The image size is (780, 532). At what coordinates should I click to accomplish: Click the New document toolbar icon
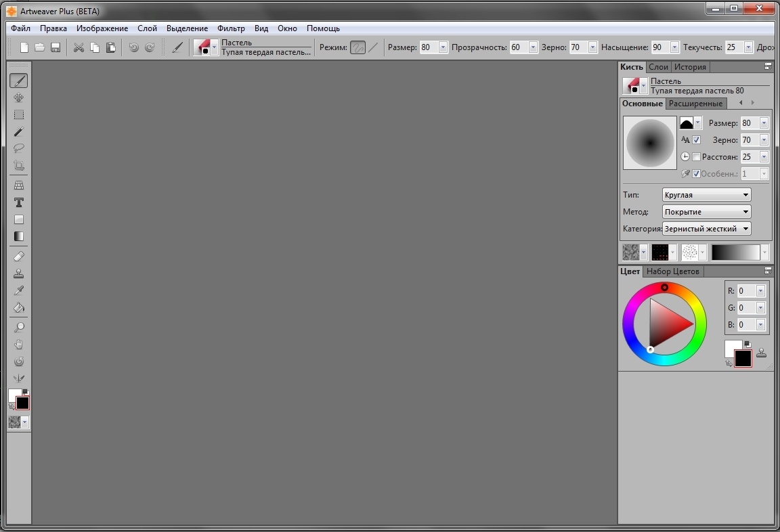[24, 47]
